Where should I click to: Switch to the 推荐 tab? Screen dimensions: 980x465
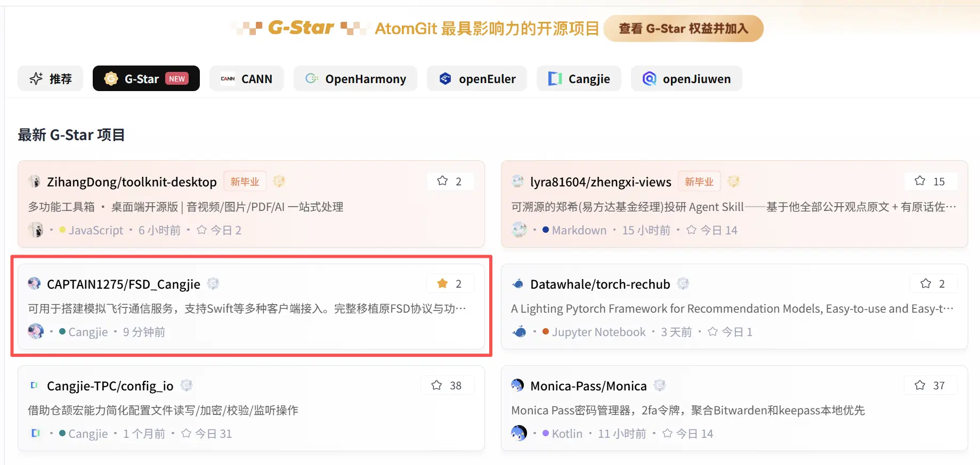[51, 79]
